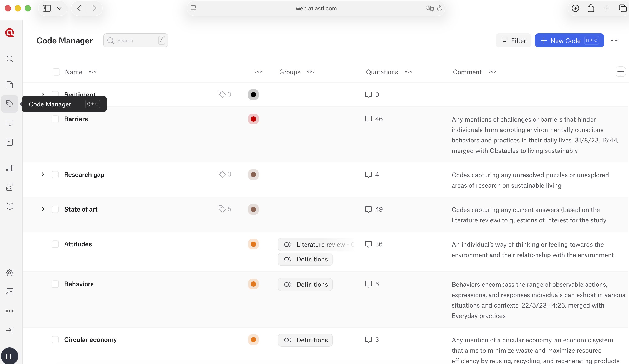Click the Code Manager tag sidebar icon
This screenshot has width=629, height=364.
(10, 104)
